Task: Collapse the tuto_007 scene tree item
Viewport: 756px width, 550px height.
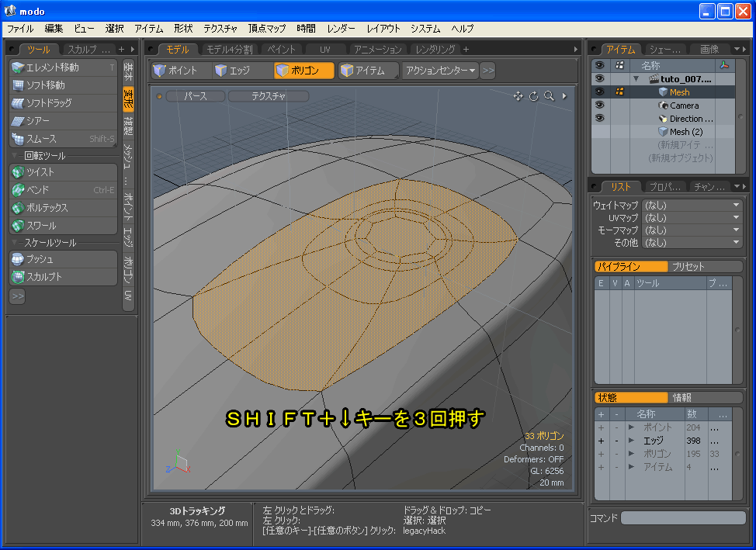Action: pos(636,79)
